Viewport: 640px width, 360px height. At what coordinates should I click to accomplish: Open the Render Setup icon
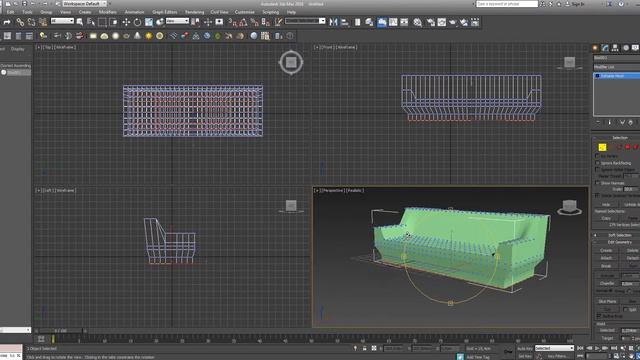pyautogui.click(x=431, y=22)
